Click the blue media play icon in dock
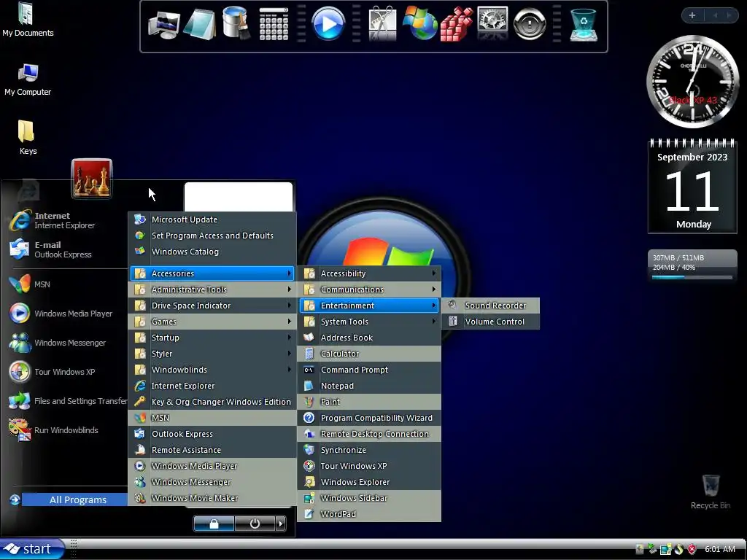 click(x=328, y=23)
